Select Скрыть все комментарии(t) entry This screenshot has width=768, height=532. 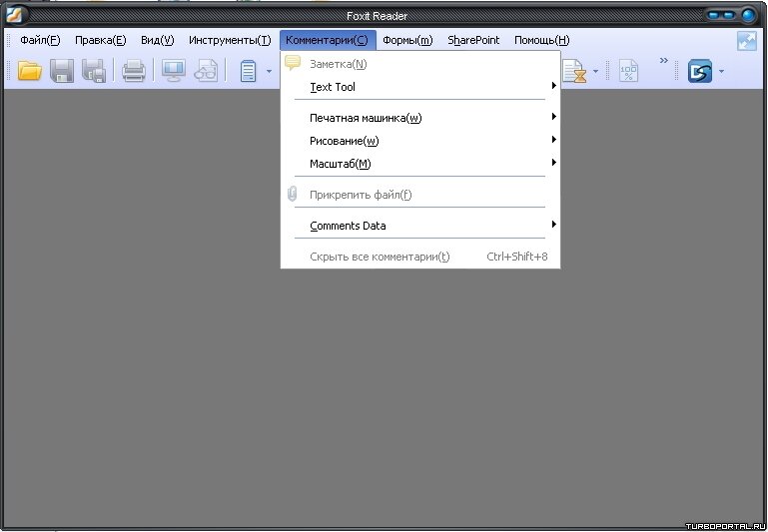click(x=420, y=257)
